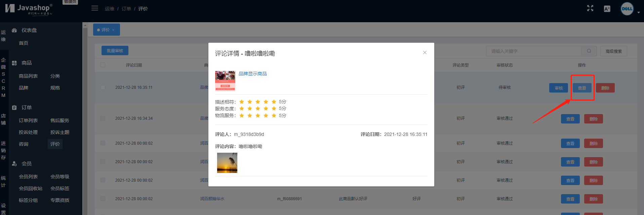Switch to 企微SCRM section in left rail

pos(3,77)
